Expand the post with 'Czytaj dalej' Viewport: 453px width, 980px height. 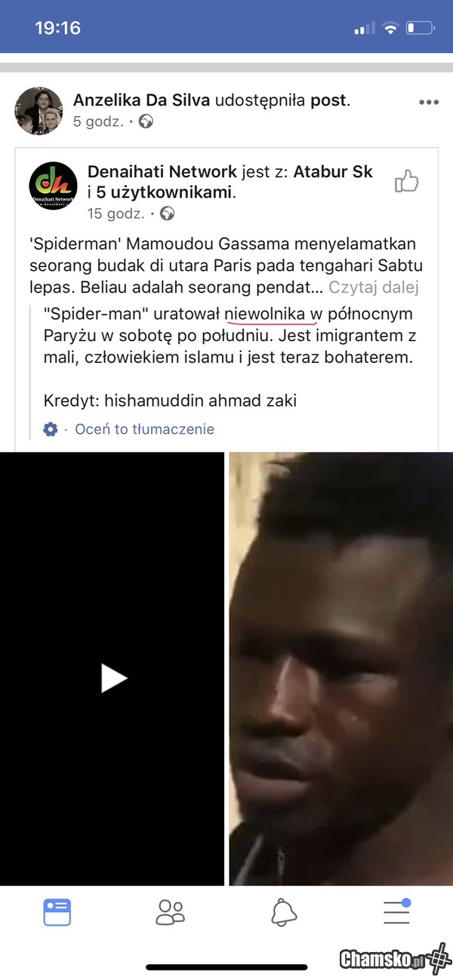(373, 287)
